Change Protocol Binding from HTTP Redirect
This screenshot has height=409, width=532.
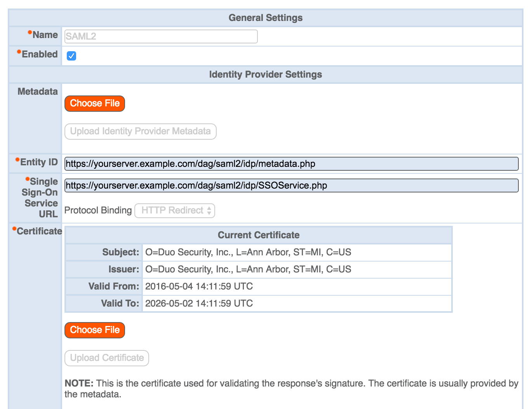pyautogui.click(x=174, y=210)
